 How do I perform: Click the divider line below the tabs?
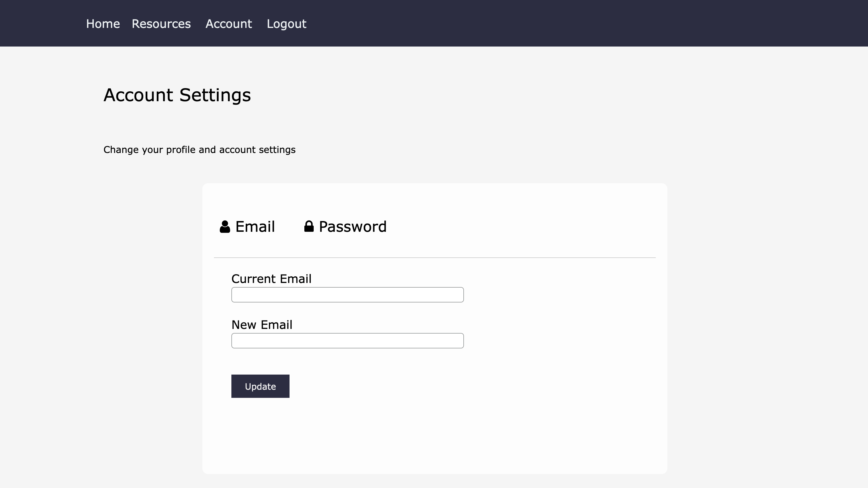(435, 257)
